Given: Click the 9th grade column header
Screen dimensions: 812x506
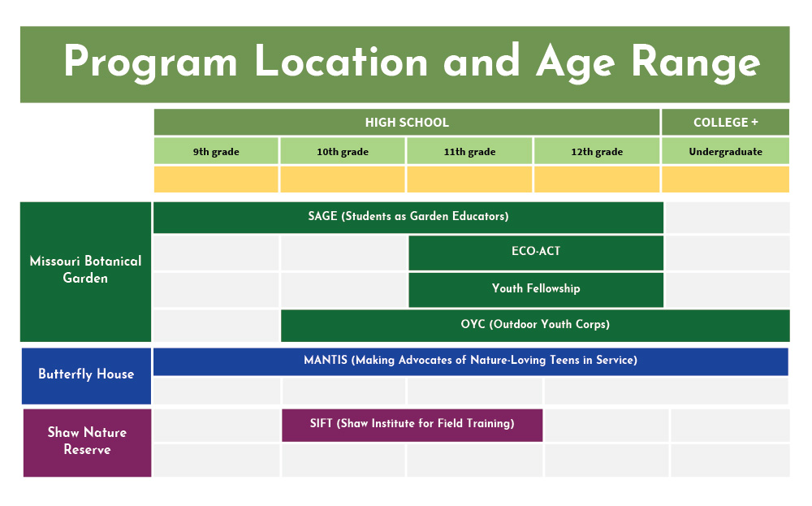Looking at the screenshot, I should coord(216,151).
